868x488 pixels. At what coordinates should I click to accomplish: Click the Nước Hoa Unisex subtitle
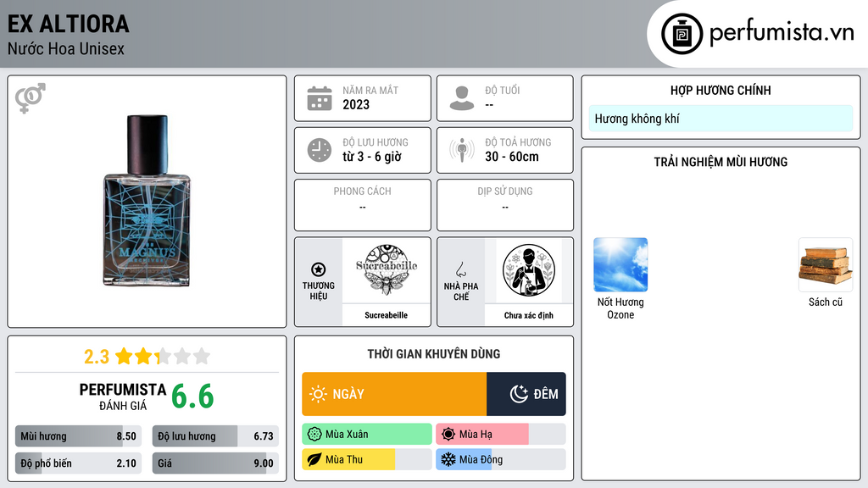tap(66, 48)
